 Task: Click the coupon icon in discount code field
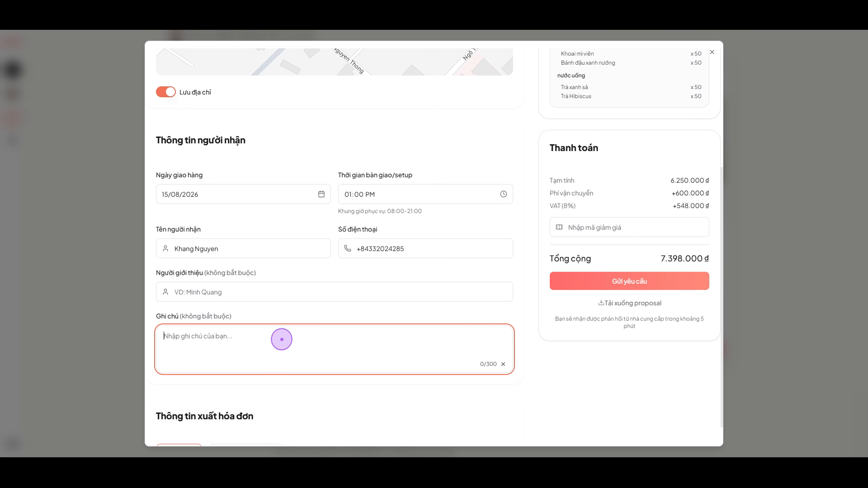(x=559, y=227)
